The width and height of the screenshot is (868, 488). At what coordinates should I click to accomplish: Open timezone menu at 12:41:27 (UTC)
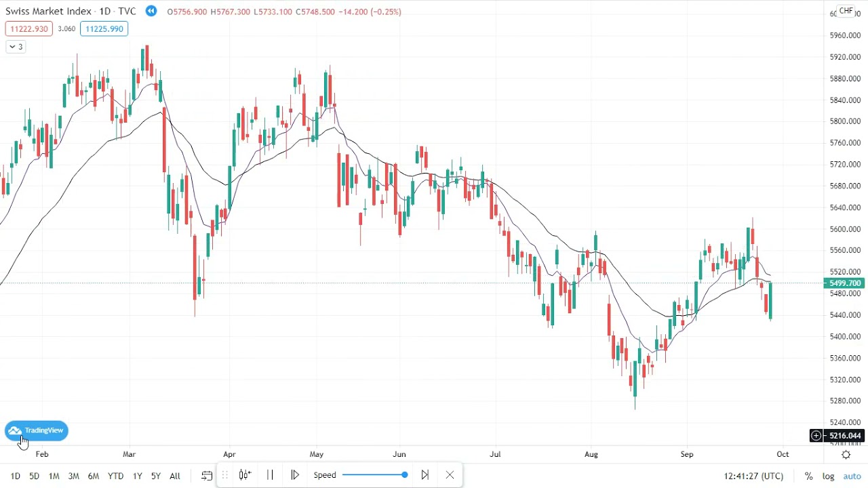pyautogui.click(x=753, y=476)
